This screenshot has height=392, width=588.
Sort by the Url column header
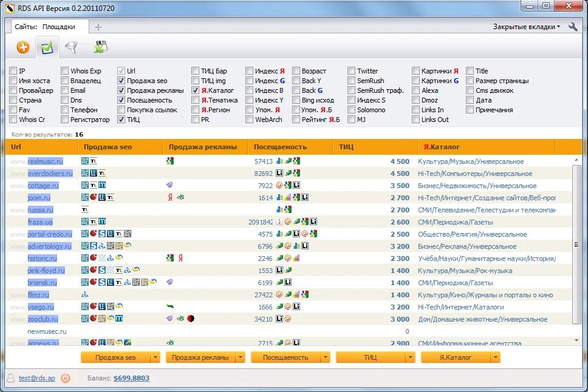coord(41,147)
